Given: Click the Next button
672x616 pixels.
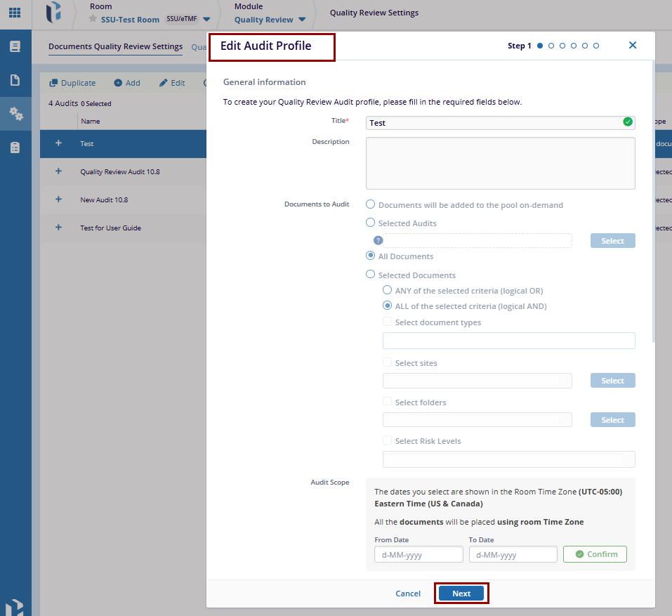Looking at the screenshot, I should [x=461, y=594].
